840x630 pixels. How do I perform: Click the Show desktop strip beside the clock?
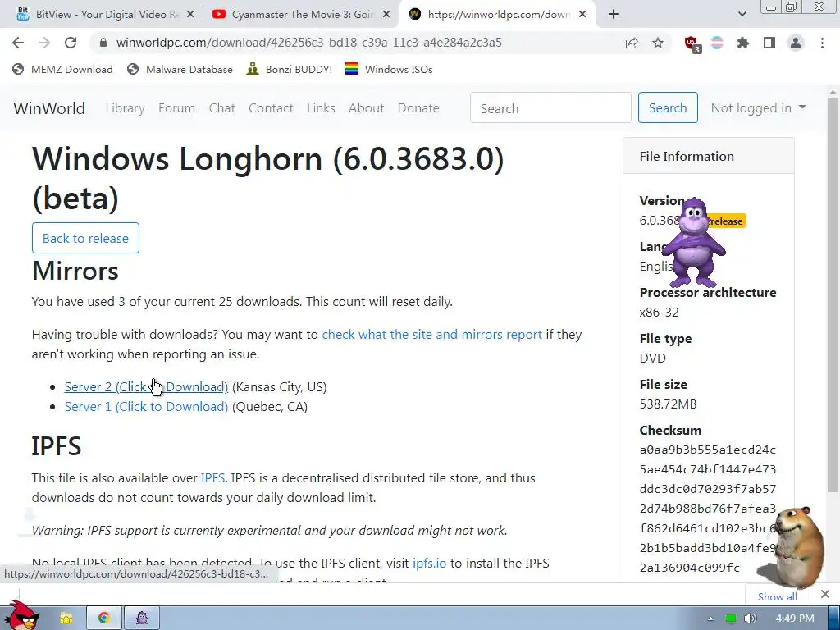[833, 619]
